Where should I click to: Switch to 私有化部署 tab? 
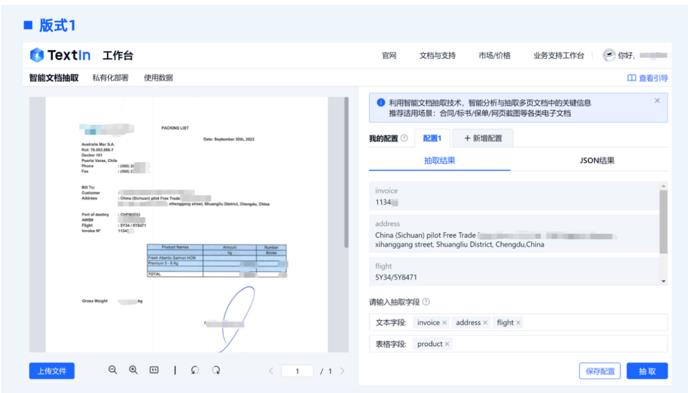coord(110,78)
